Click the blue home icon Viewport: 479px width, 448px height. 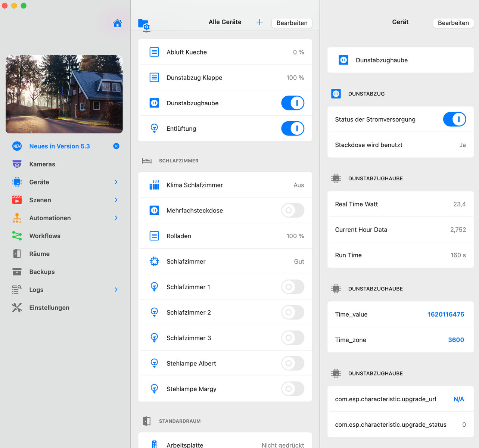[x=117, y=23]
